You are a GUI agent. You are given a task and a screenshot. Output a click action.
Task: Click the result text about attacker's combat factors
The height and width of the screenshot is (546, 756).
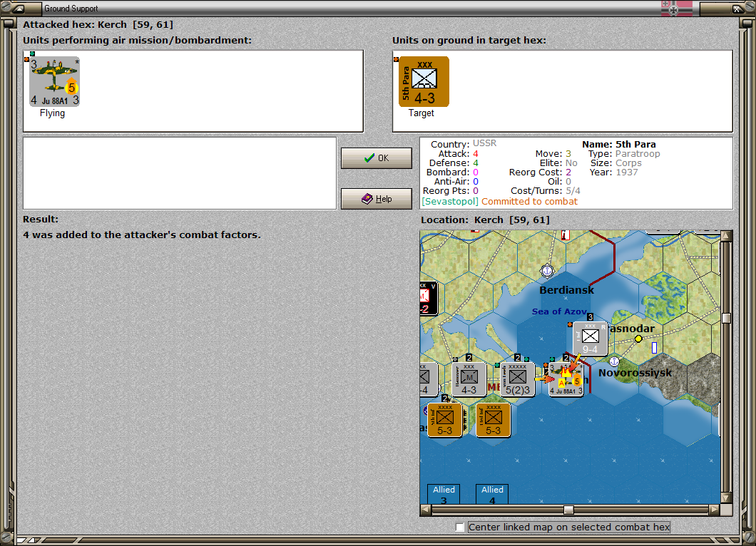point(142,235)
